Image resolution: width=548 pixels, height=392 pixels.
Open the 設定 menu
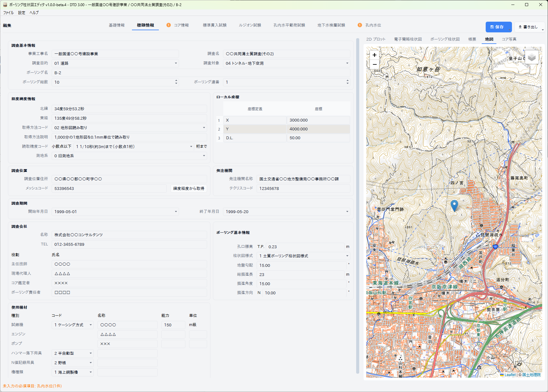pyautogui.click(x=21, y=13)
